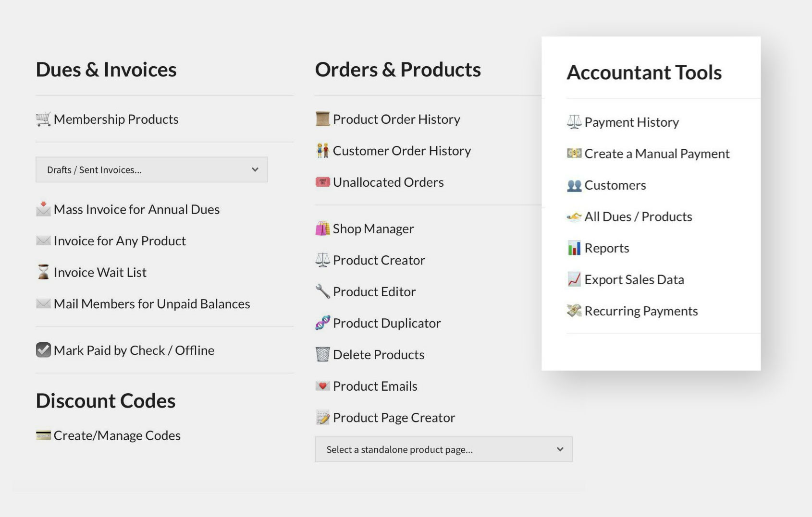View Unallocated Orders link

(388, 182)
